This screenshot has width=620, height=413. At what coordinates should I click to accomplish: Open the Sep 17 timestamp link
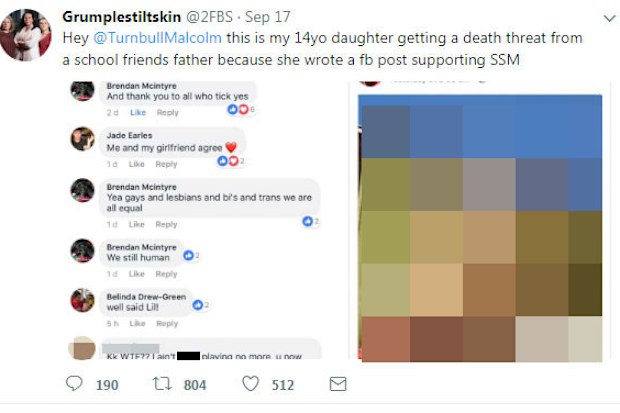(268, 17)
